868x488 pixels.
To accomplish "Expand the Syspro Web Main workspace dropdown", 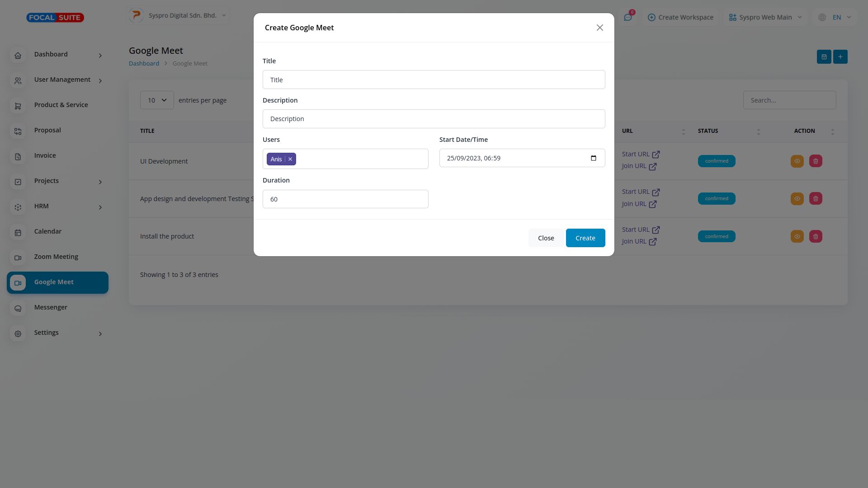I will (x=765, y=18).
